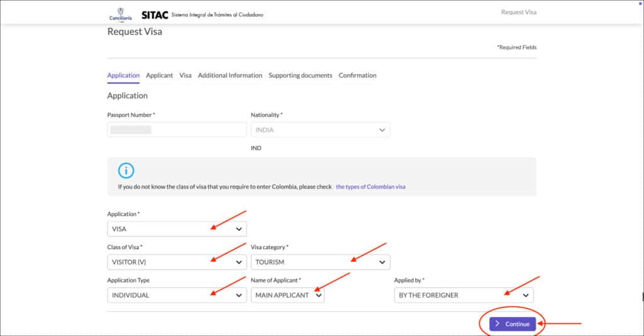This screenshot has height=336, width=644.
Task: Open the Supporting documents tab
Action: 300,76
